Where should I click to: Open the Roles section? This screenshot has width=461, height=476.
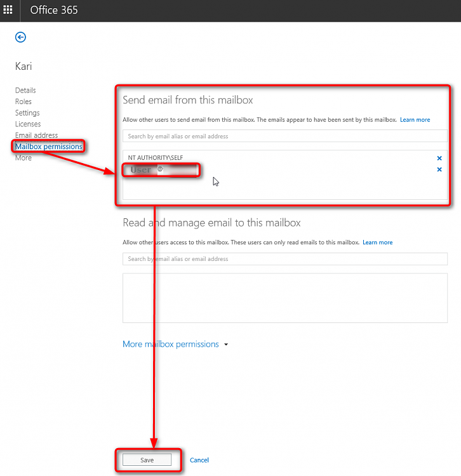(x=23, y=102)
